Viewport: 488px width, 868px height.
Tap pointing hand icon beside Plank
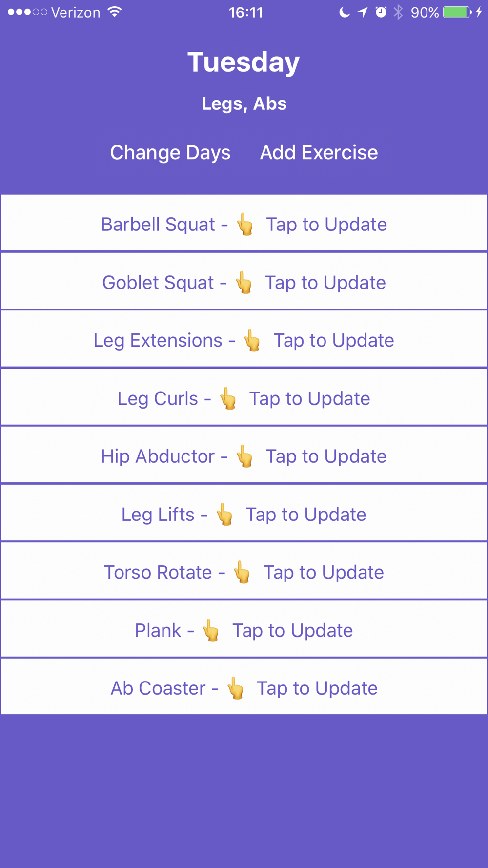click(x=211, y=630)
